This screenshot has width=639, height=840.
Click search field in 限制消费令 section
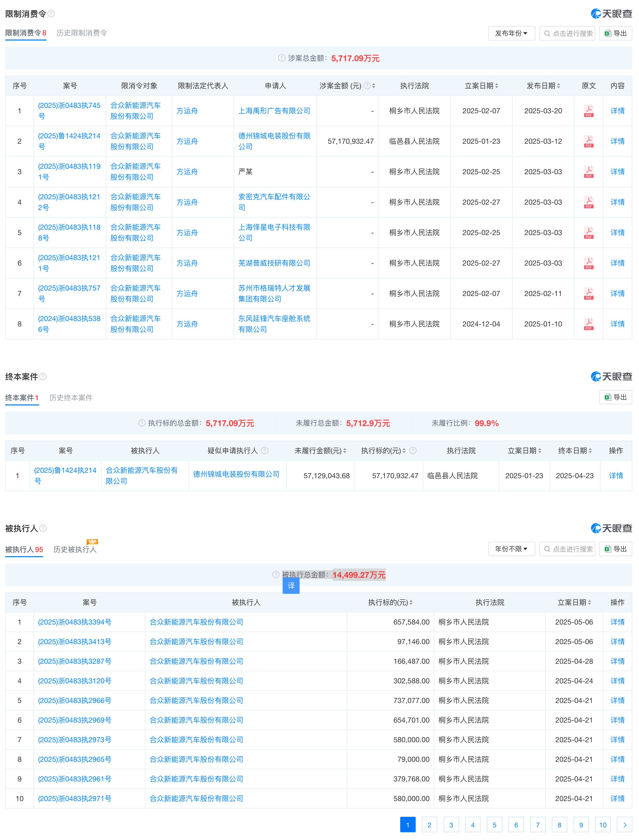coord(567,33)
